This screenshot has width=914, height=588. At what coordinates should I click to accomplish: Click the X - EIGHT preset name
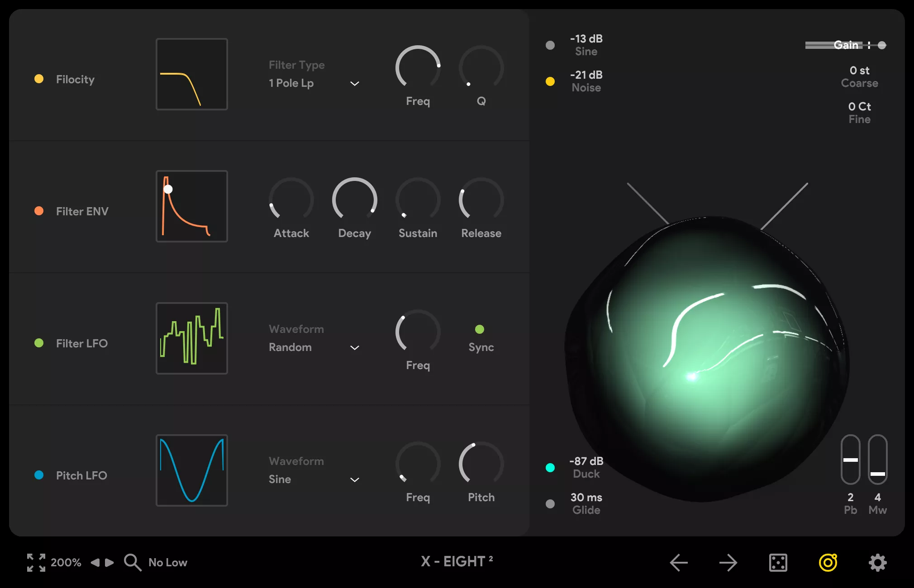(x=456, y=561)
